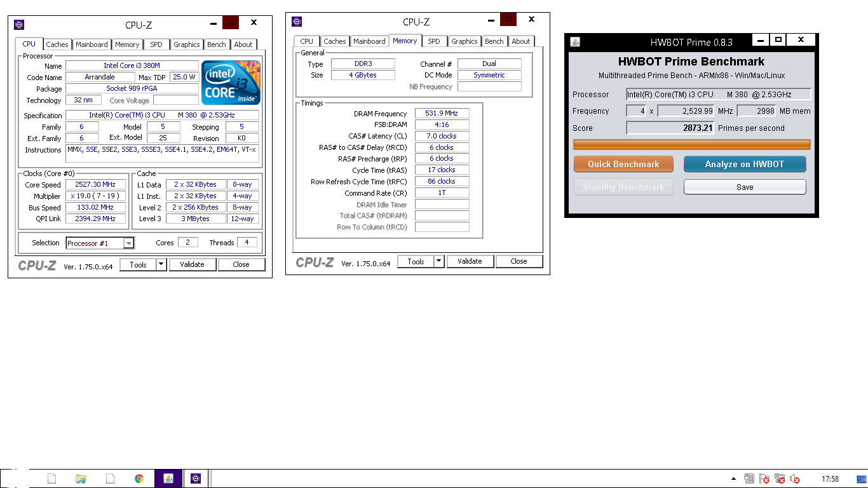The image size is (868, 488).
Task: Click the network tray icon with the red X
Action: coord(780,479)
